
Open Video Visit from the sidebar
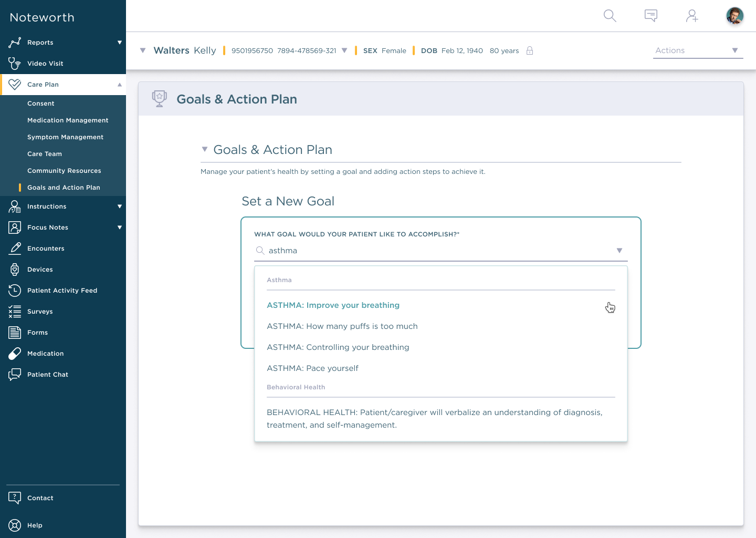tap(45, 64)
